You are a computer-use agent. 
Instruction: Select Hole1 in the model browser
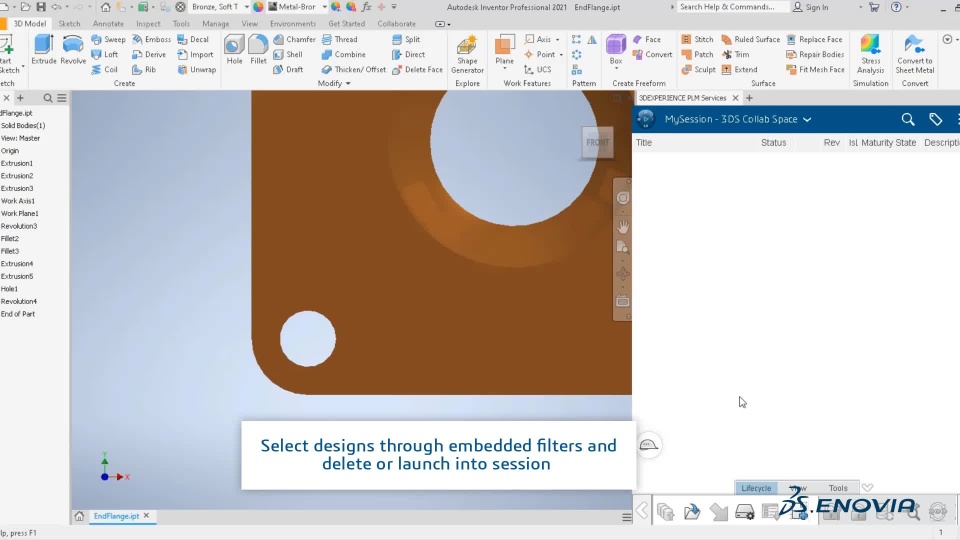pos(9,289)
